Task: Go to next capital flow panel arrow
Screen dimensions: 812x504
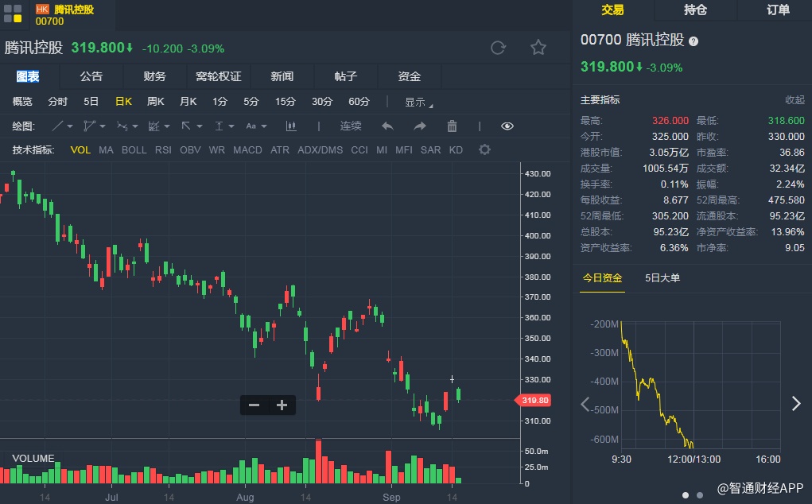Action: 796,403
